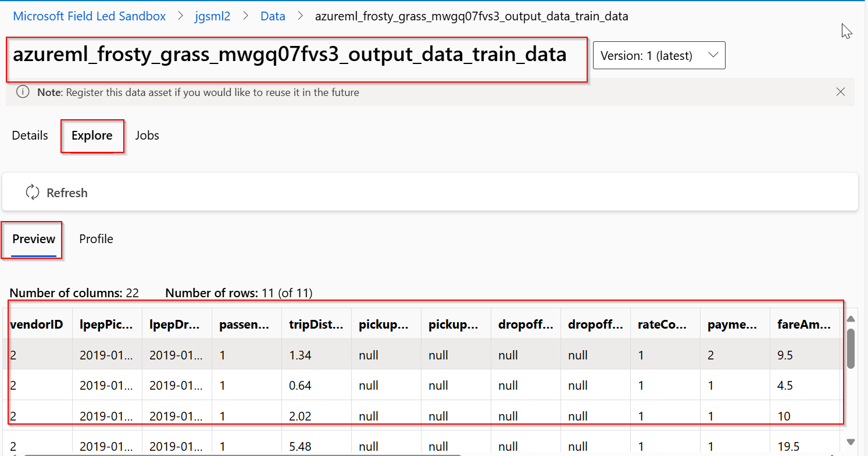
Task: Open Microsoft Field Led Sandbox breadcrumb
Action: tap(90, 16)
